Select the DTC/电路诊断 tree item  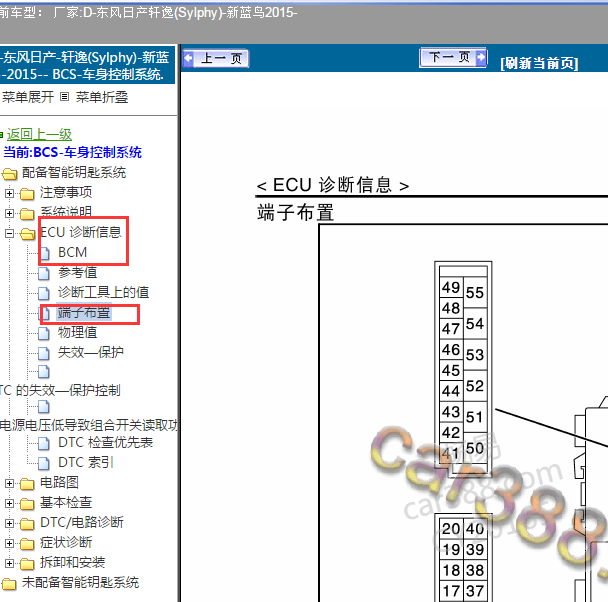click(x=82, y=523)
